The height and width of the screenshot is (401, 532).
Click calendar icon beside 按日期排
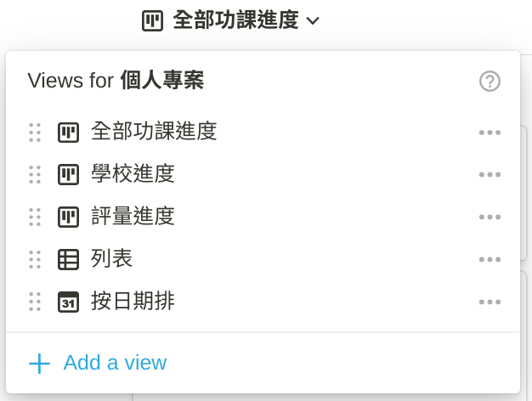[68, 302]
